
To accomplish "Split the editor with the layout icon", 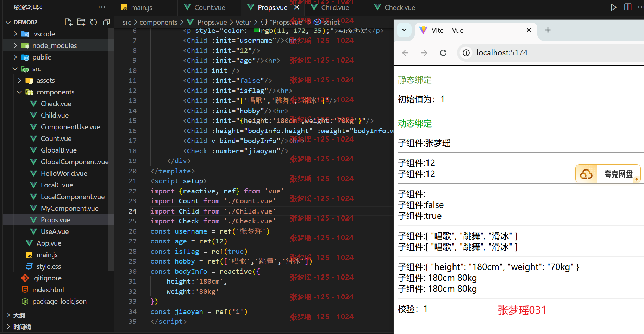I will click(x=628, y=7).
